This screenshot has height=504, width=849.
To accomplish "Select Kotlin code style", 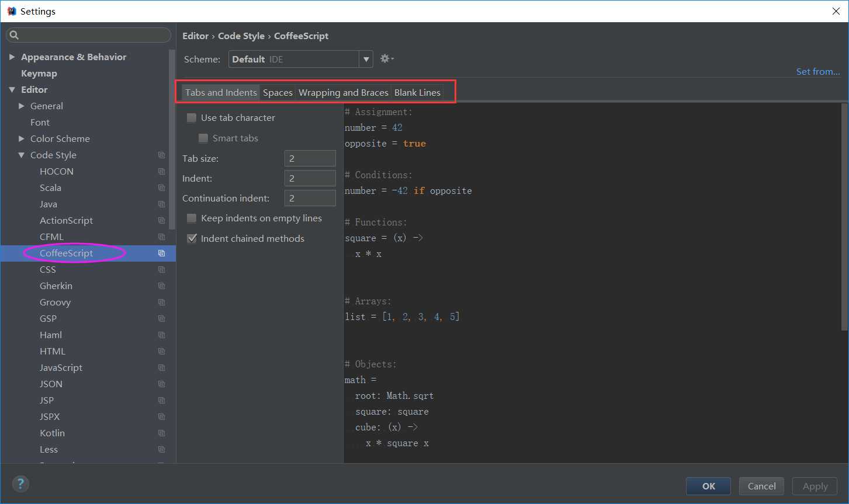I will pos(52,433).
